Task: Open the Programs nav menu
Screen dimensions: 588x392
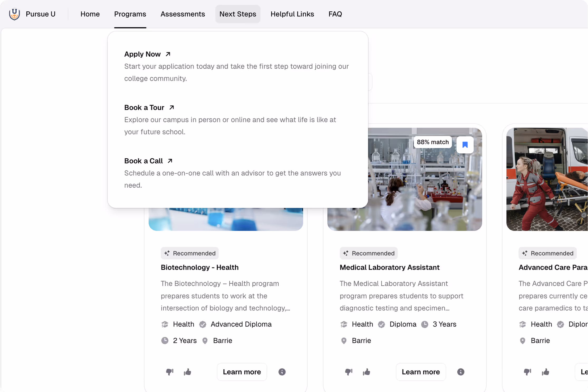Action: click(130, 14)
